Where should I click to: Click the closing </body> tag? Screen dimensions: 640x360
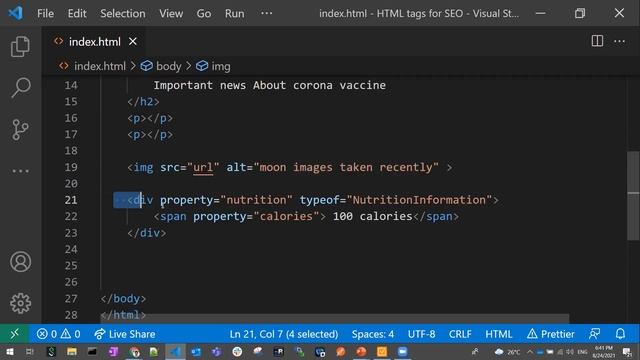coord(123,298)
